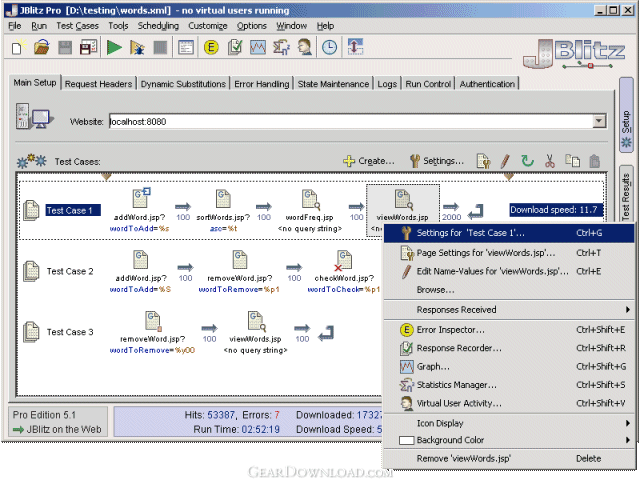Click removeWord.jsp page icon in Test Case 3
The image size is (640, 480).
[153, 321]
